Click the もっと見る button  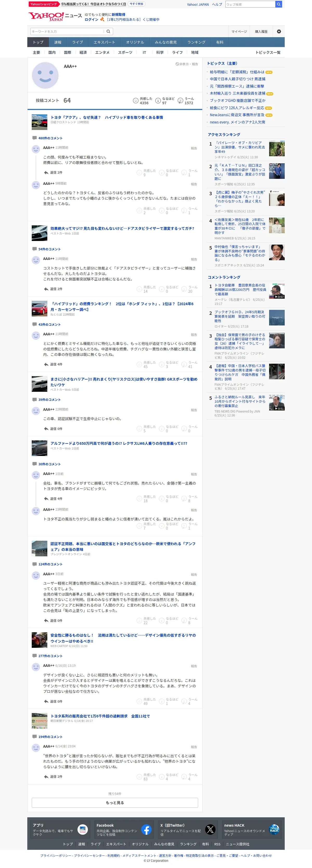[115, 803]
